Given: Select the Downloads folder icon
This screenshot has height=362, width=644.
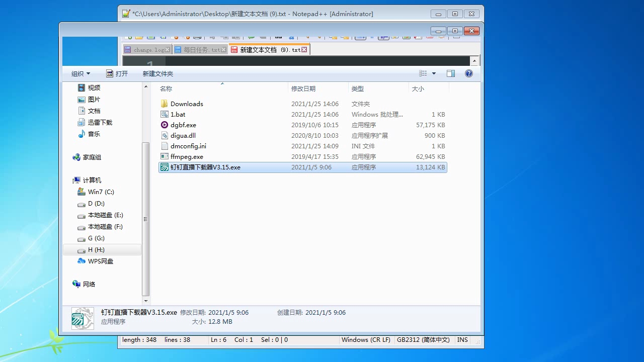Looking at the screenshot, I should click(165, 104).
